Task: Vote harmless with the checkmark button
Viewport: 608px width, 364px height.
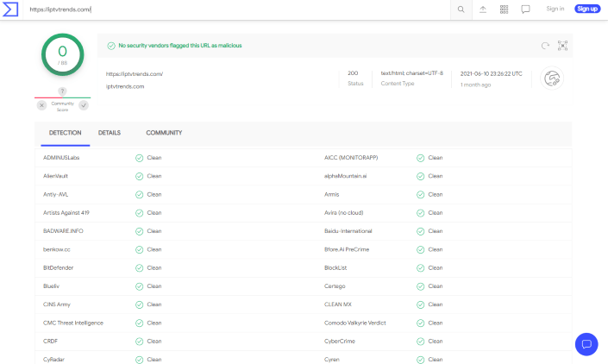Action: tap(84, 105)
